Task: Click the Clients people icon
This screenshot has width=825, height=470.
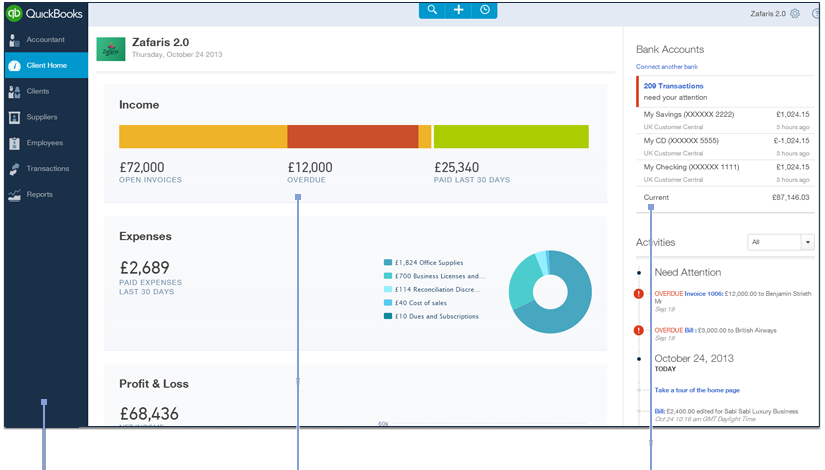Action: click(x=15, y=92)
